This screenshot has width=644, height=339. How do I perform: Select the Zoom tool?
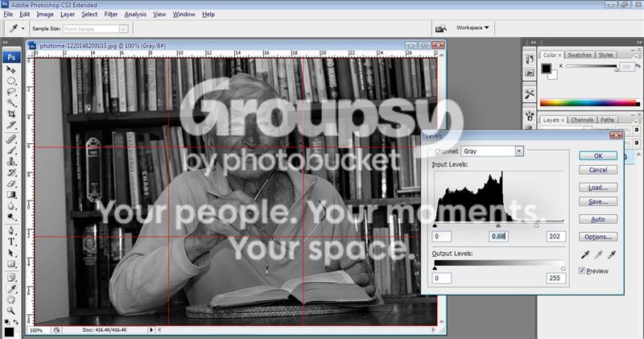tap(11, 311)
